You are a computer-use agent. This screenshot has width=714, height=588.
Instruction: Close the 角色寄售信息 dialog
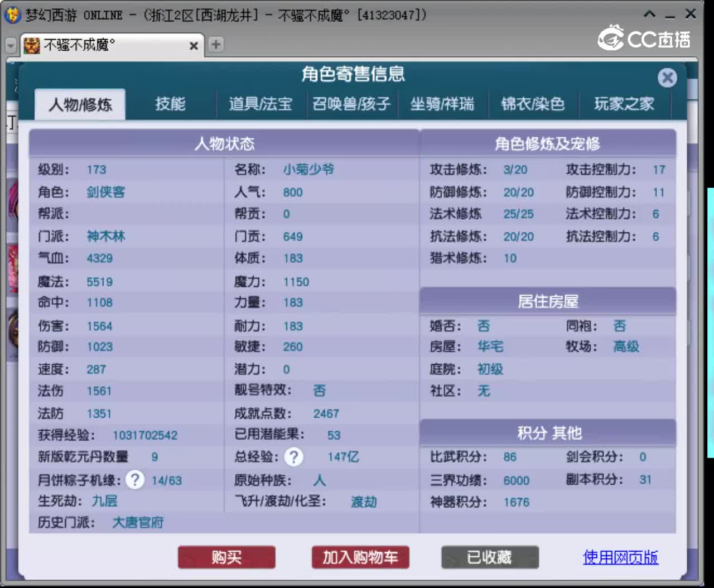click(x=667, y=77)
